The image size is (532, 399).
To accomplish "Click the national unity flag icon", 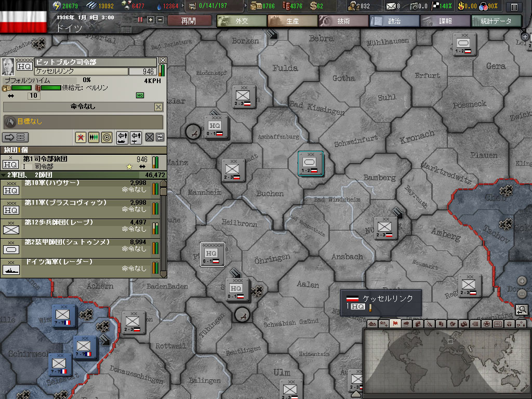I will tap(435, 6).
